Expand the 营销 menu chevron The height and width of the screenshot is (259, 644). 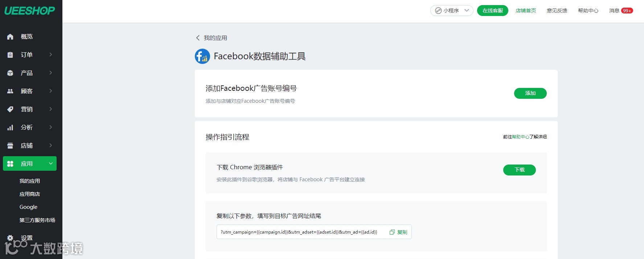51,109
